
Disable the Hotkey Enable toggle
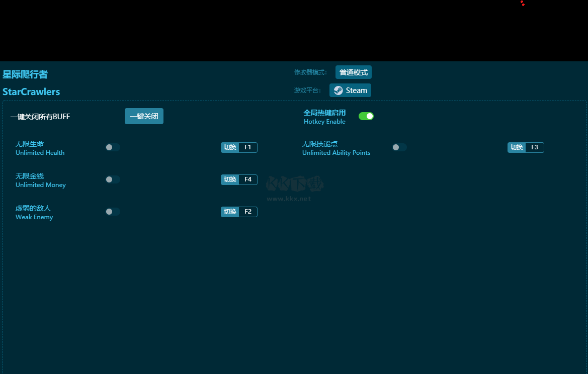coord(366,116)
